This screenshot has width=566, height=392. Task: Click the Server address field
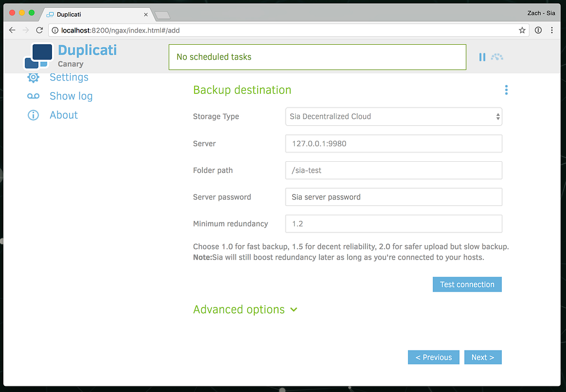[x=394, y=144]
